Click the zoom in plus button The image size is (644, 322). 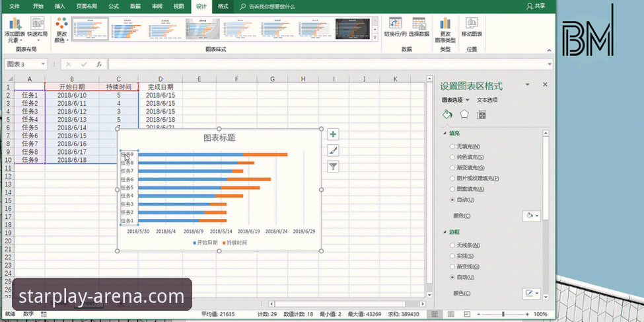(527, 314)
